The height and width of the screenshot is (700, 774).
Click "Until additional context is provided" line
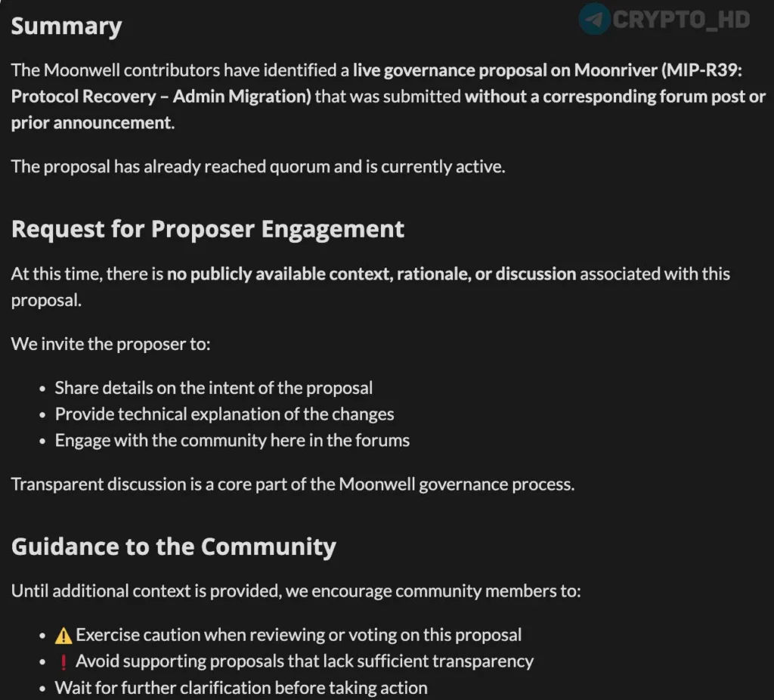point(296,591)
